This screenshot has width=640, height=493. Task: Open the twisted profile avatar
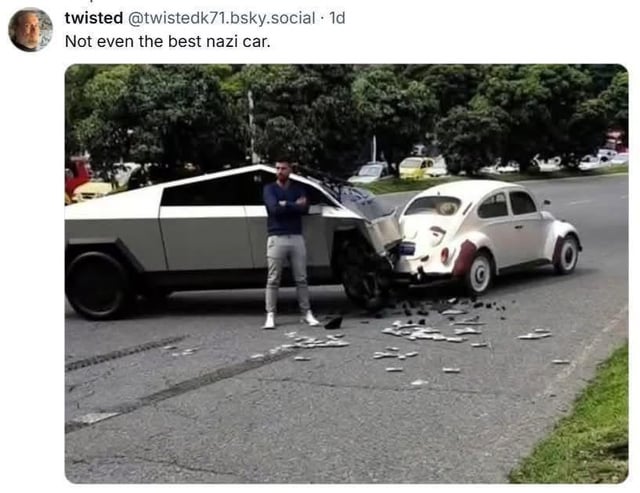pos(31,29)
